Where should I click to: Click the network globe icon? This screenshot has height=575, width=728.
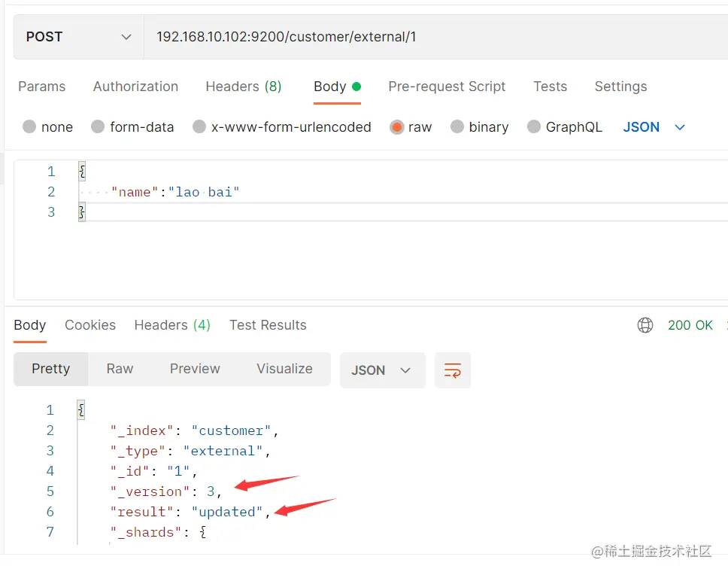pyautogui.click(x=645, y=325)
